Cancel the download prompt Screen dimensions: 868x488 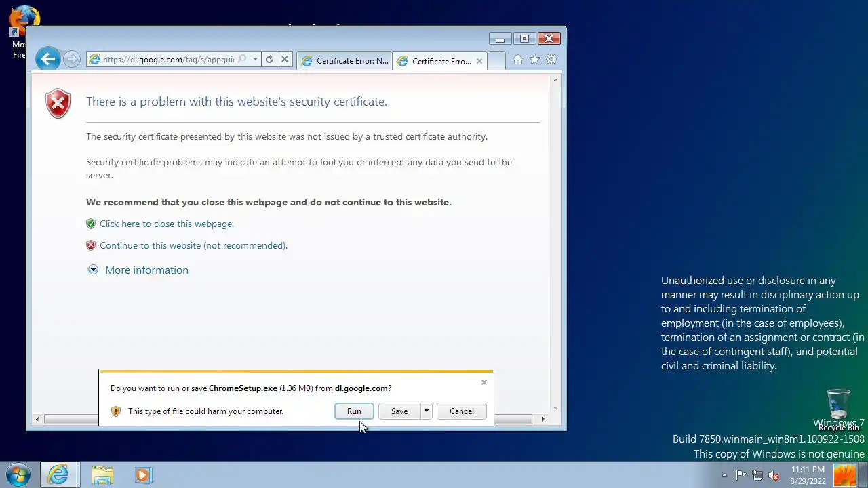click(462, 411)
